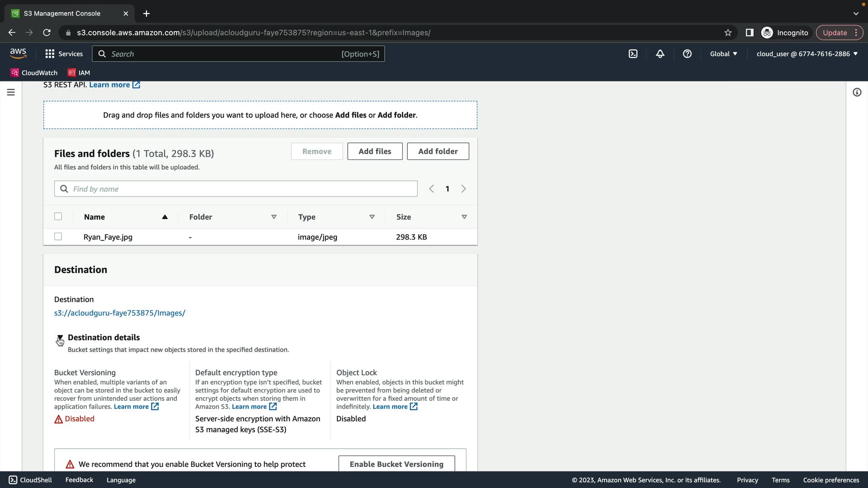
Task: Open the hamburger side navigation menu
Action: point(11,92)
